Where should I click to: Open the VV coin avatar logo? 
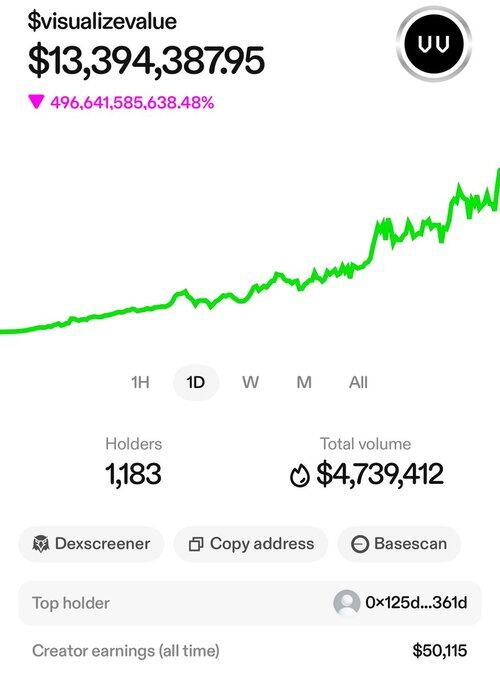pos(434,44)
